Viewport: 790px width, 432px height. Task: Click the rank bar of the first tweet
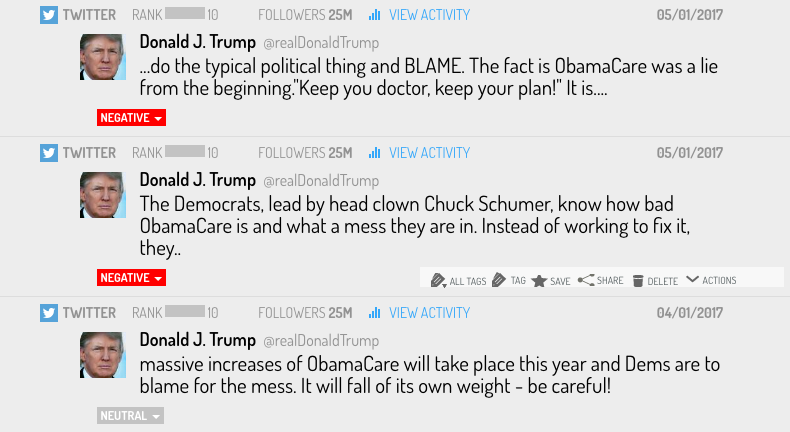coord(185,13)
